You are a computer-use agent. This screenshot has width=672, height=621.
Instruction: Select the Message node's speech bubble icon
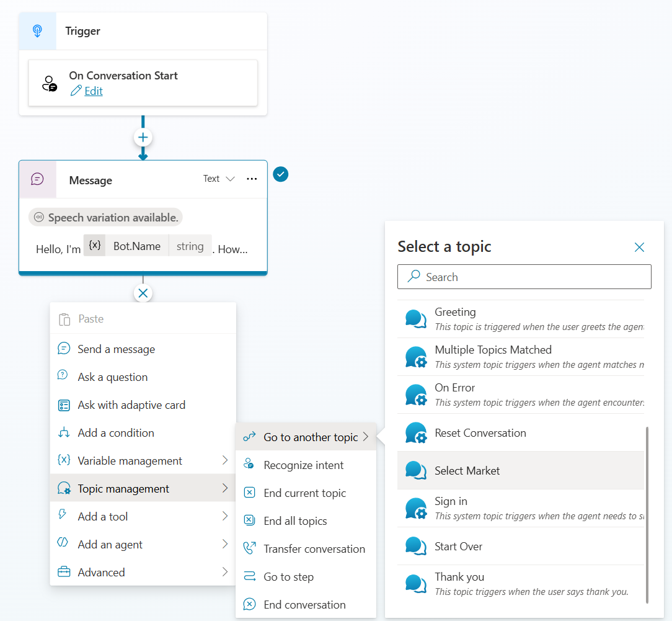coord(37,180)
